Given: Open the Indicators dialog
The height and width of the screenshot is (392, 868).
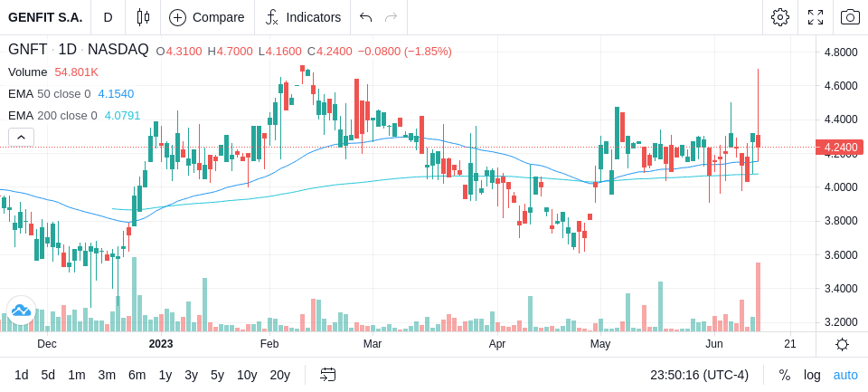Looking at the screenshot, I should [x=303, y=17].
